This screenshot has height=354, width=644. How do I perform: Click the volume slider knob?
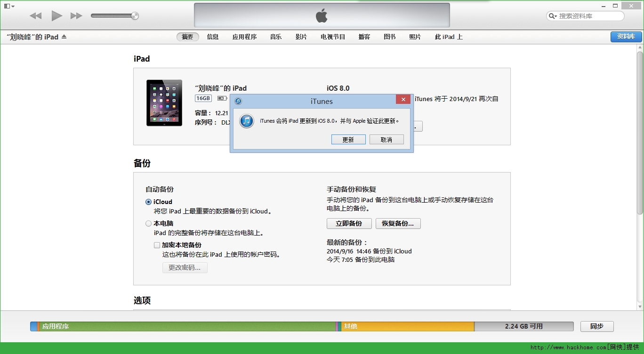(135, 16)
